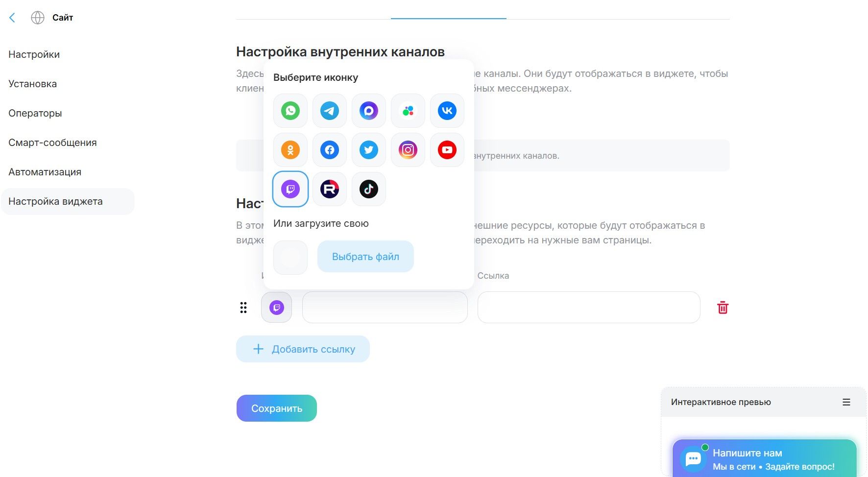Open interactive preview hamburger menu

pos(846,402)
